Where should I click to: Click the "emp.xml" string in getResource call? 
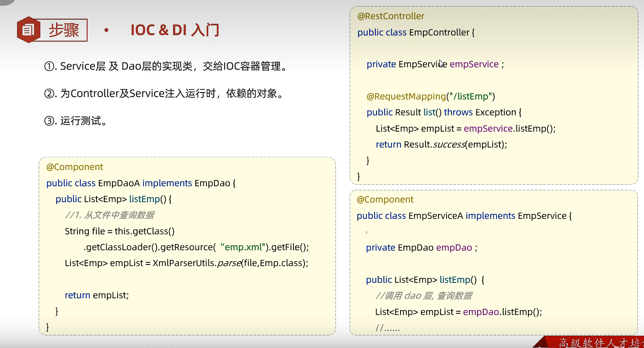pyautogui.click(x=243, y=247)
